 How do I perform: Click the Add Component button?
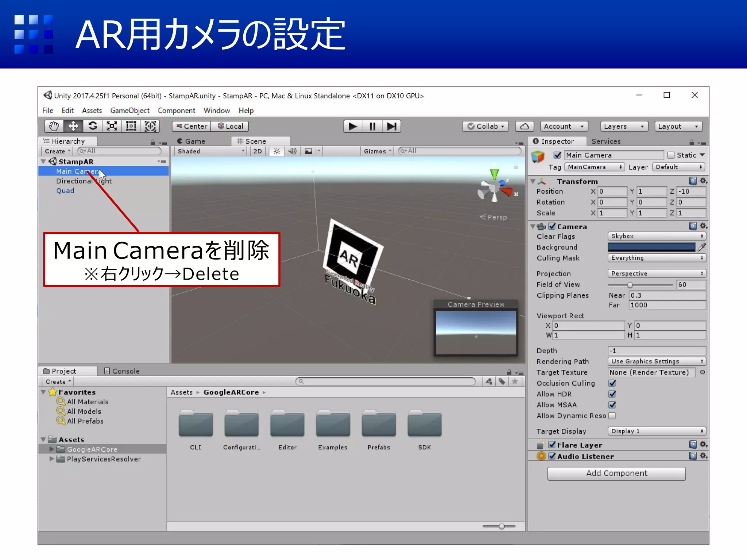[x=616, y=473]
